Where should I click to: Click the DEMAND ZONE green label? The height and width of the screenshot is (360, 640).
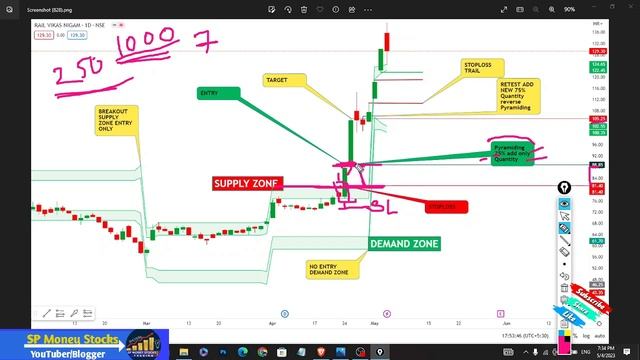[404, 244]
